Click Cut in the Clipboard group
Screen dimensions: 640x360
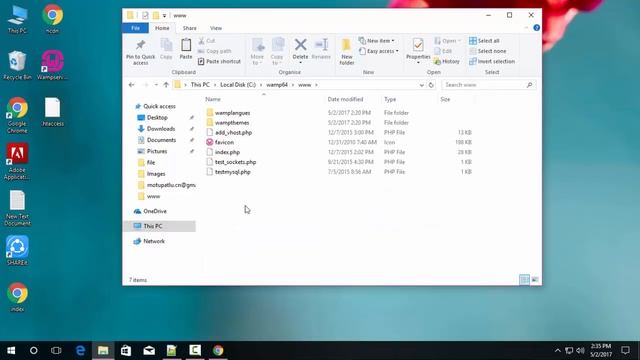coord(207,41)
